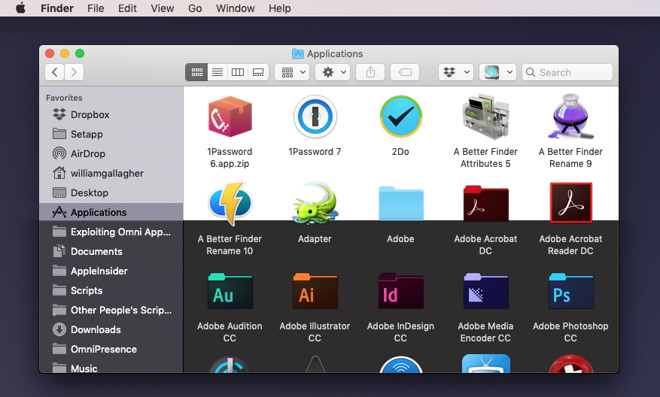Open Desktop in the sidebar
The image size is (660, 397).
tap(111, 193)
